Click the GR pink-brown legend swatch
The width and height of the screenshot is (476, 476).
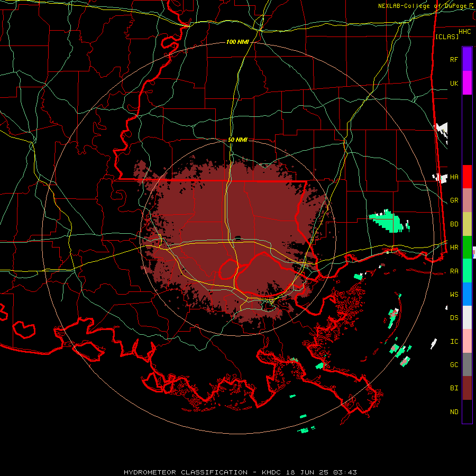coord(467,200)
